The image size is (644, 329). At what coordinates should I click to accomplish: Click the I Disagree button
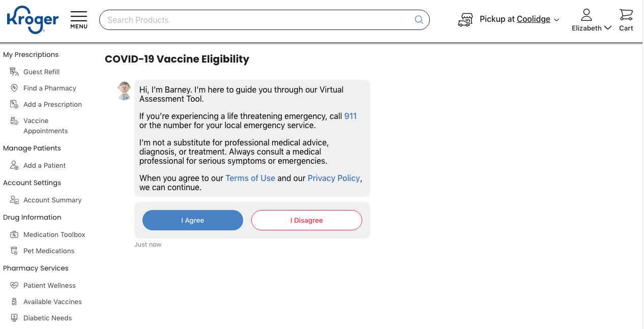(x=307, y=220)
